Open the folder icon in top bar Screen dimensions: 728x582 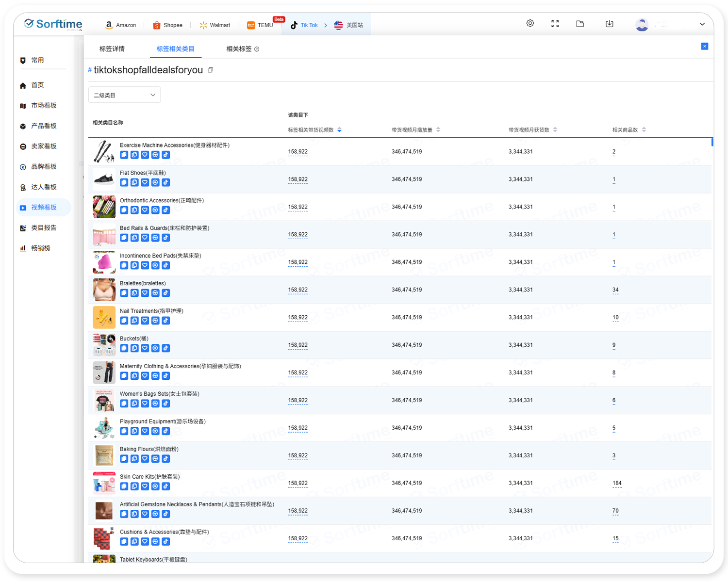[580, 24]
